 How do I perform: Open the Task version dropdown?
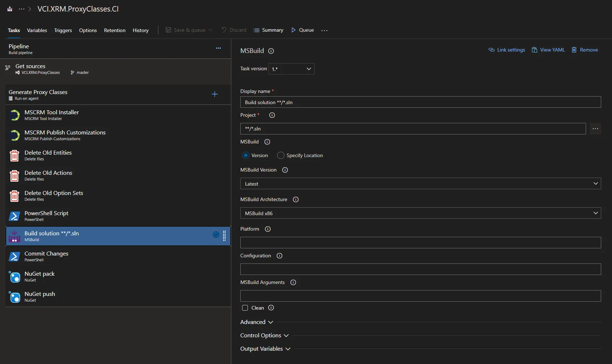click(x=291, y=69)
